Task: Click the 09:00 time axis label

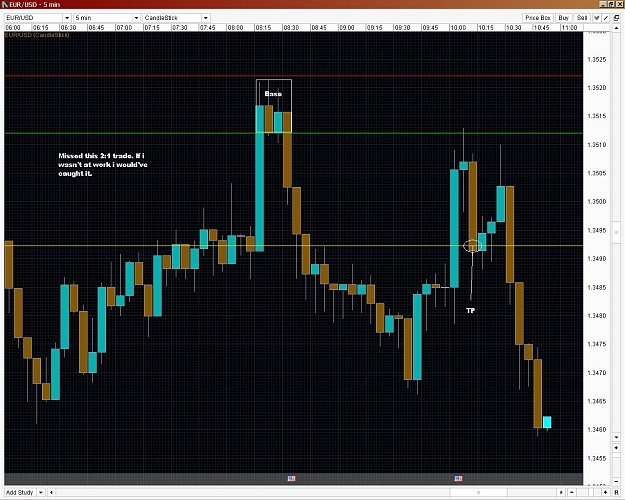Action: click(x=347, y=28)
